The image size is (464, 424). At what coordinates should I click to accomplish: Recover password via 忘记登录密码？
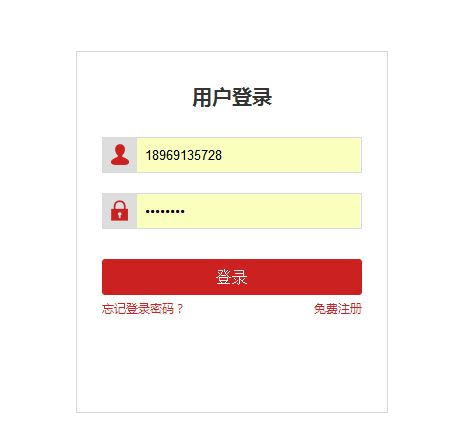pos(143,309)
